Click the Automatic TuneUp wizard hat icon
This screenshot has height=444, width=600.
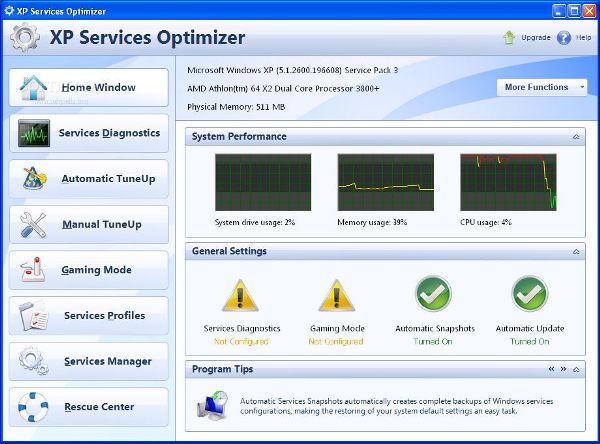click(34, 178)
